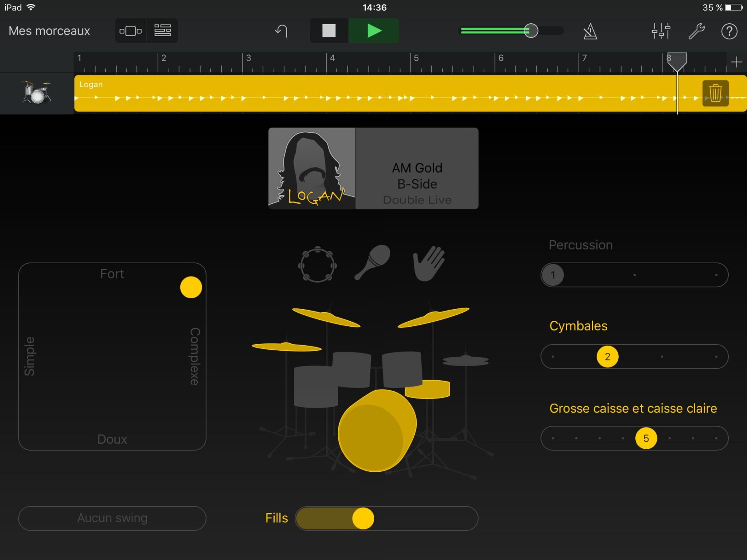Open track controls mixer icon
This screenshot has height=560, width=747.
661,31
